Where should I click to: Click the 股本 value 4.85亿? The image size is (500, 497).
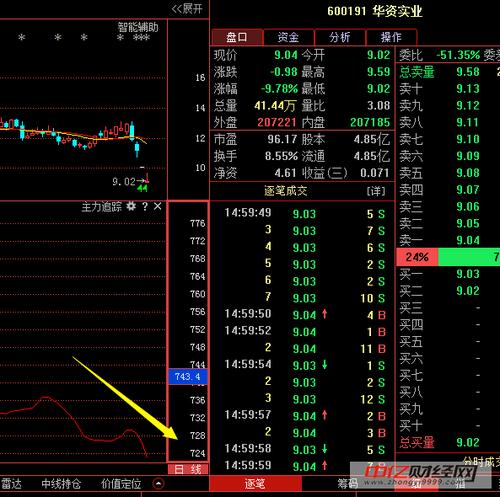[372, 139]
